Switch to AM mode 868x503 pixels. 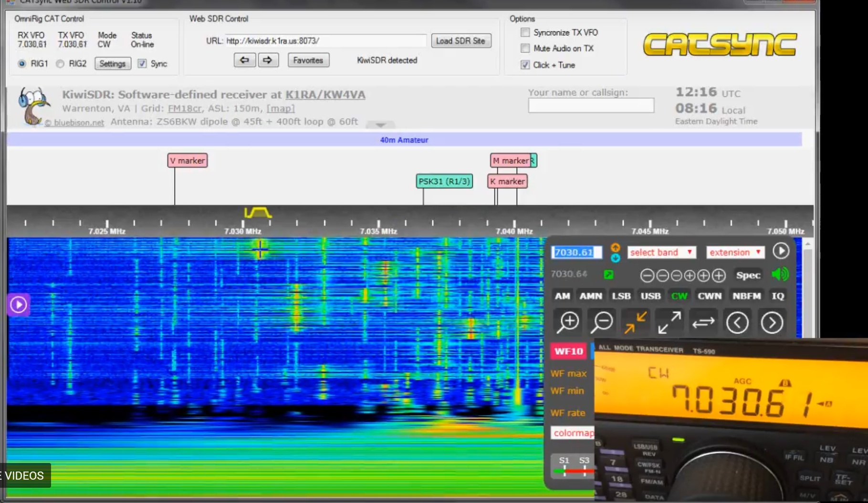562,296
